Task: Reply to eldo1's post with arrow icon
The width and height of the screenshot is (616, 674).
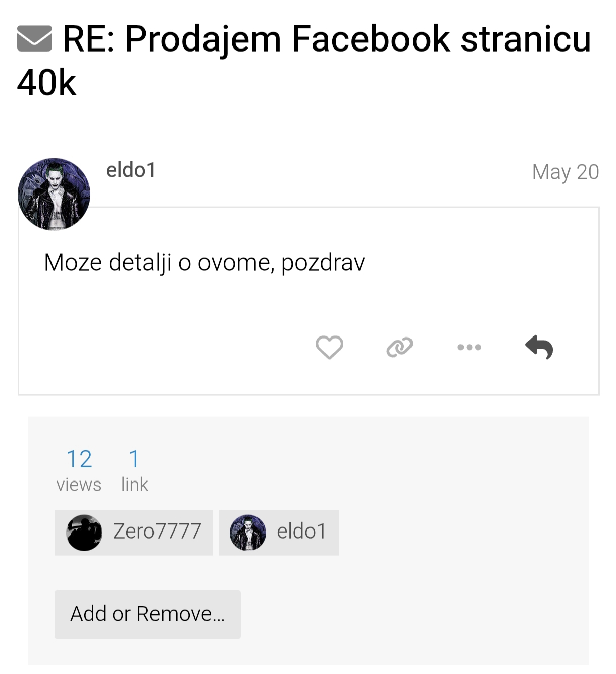Action: 539,347
